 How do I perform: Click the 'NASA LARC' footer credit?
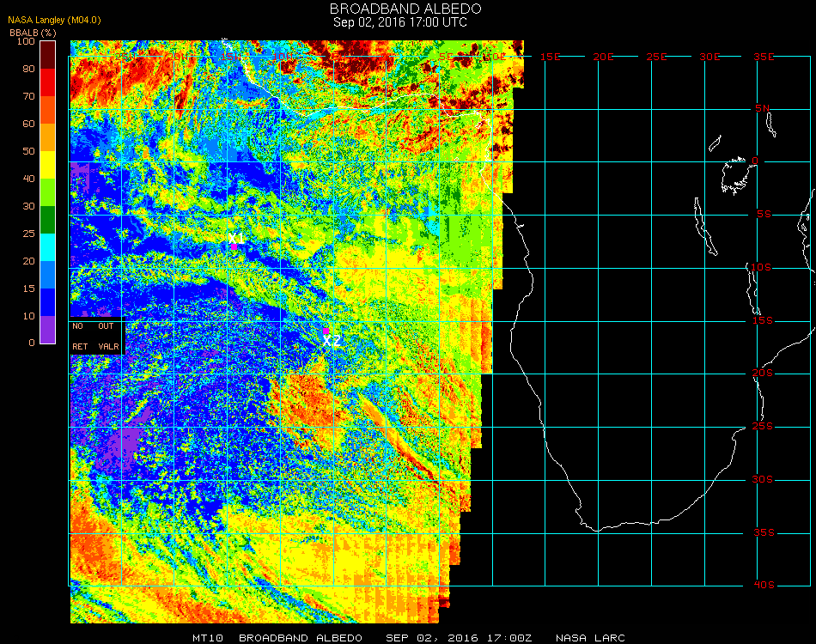(x=590, y=638)
